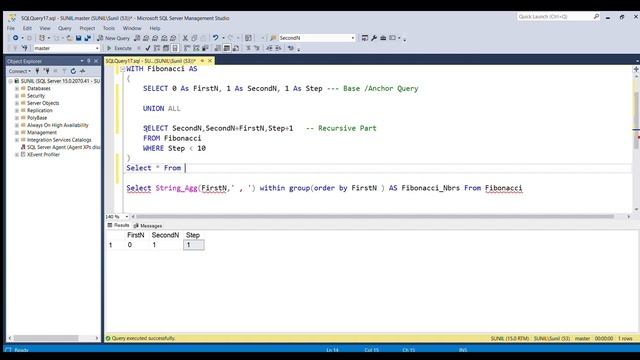
Task: Switch to the Messages tab
Action: (148, 226)
